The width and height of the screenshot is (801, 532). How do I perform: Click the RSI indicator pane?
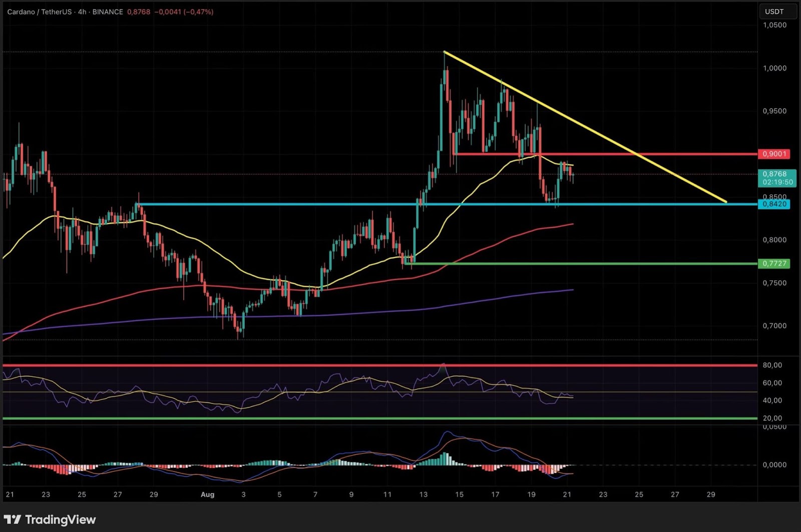[350, 390]
